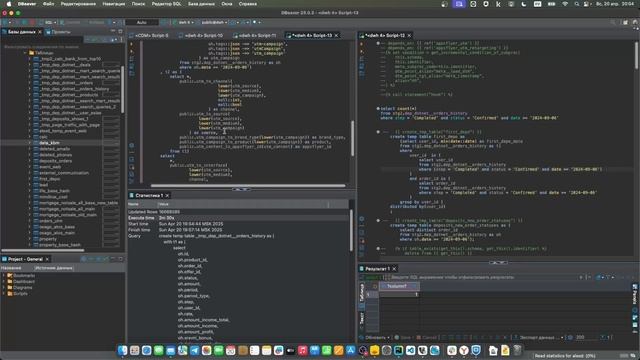Click the results SQL filter expression field
The width and height of the screenshot is (640, 360).
[x=482, y=277]
